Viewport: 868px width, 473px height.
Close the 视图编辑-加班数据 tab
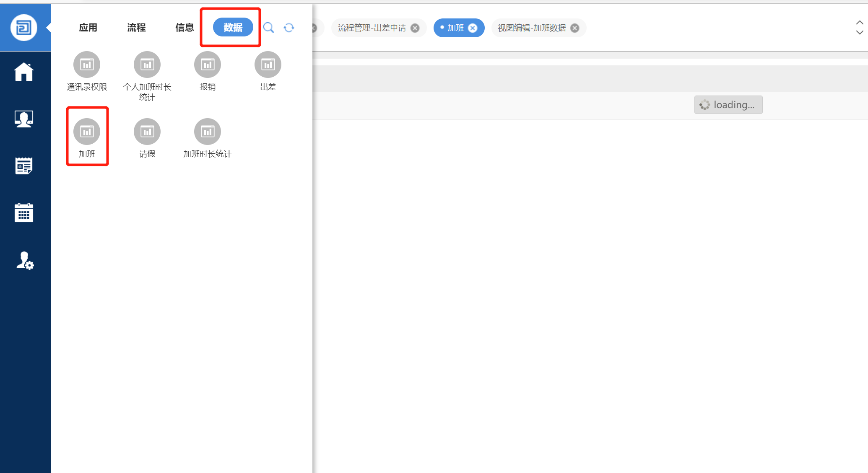[x=575, y=28]
